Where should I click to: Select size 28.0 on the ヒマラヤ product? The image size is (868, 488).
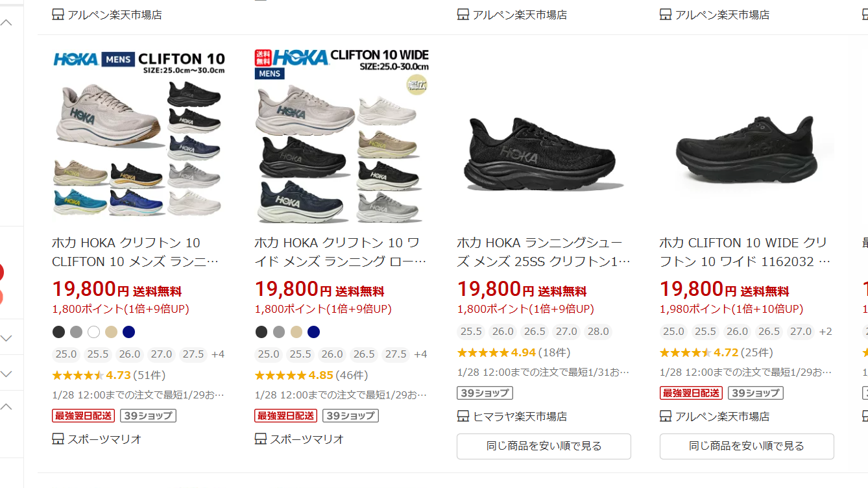tap(598, 332)
